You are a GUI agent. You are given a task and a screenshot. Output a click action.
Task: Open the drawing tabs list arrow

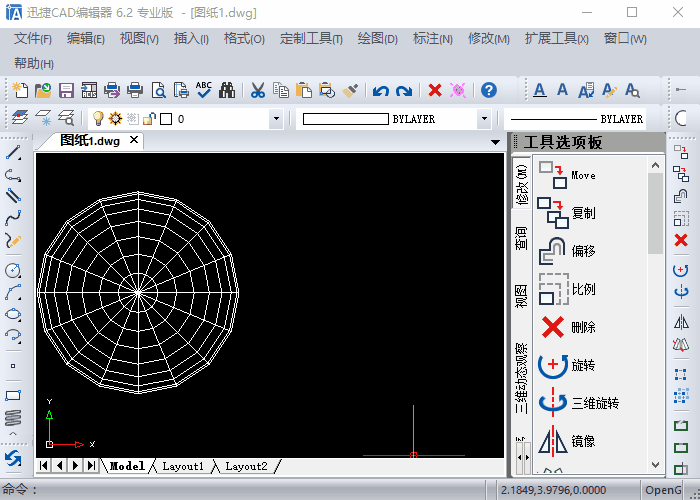(x=495, y=142)
